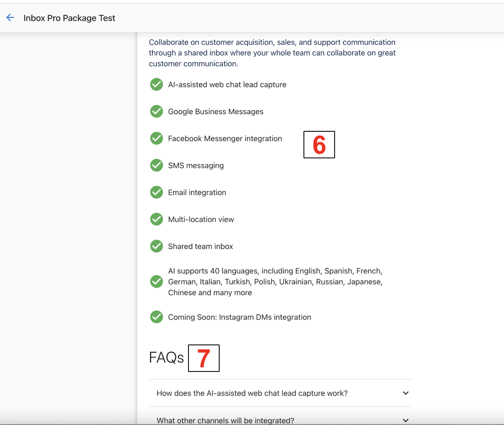Image resolution: width=504 pixels, height=428 pixels.
Task: Expand the AI-assisted web chat FAQ chevron
Action: 406,393
